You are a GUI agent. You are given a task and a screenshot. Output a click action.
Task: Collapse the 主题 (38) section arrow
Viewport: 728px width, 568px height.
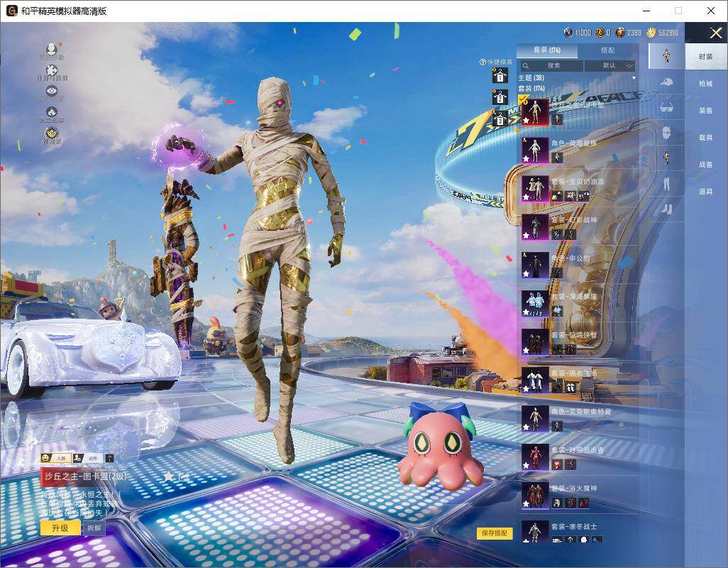point(634,78)
